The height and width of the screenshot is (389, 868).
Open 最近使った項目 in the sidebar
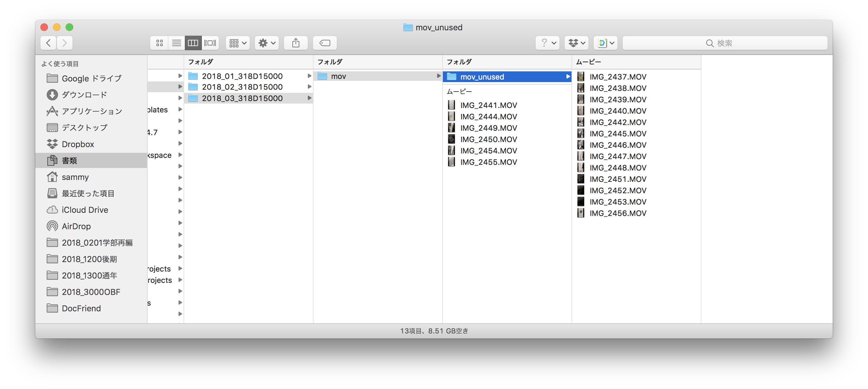(91, 193)
